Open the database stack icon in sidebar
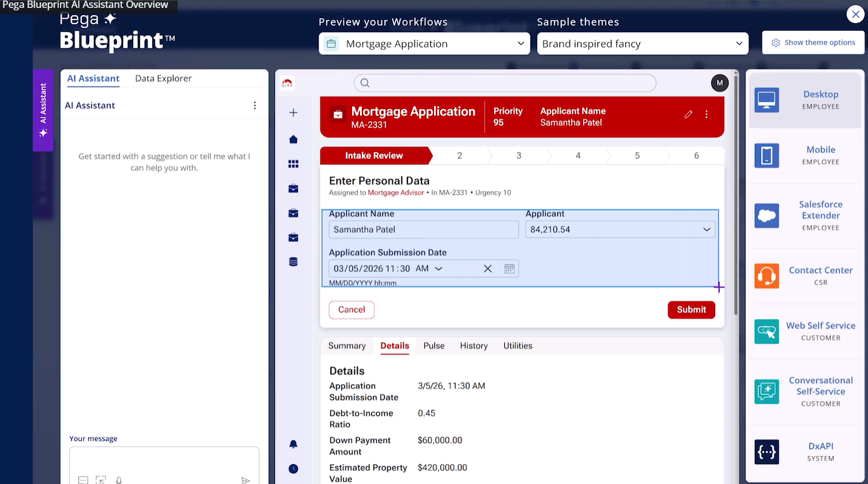 [293, 262]
